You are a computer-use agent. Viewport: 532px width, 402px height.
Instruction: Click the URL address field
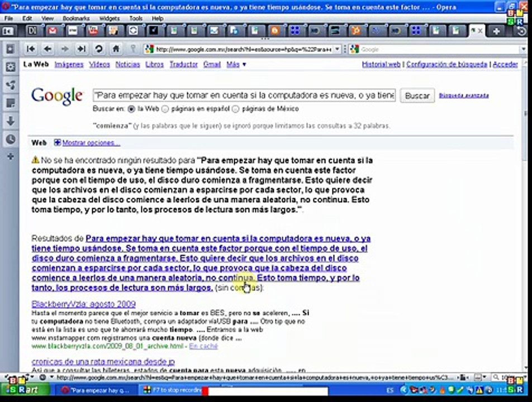click(x=243, y=50)
